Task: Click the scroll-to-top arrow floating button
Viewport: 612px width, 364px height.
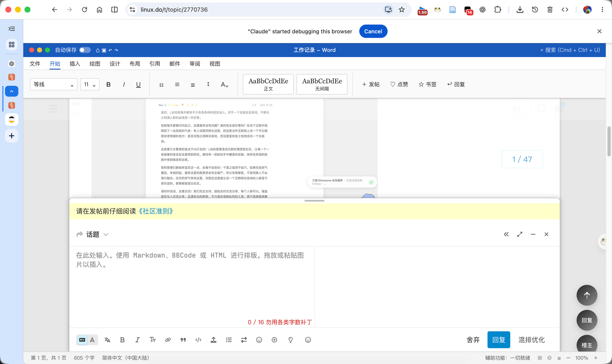Action: point(587,295)
